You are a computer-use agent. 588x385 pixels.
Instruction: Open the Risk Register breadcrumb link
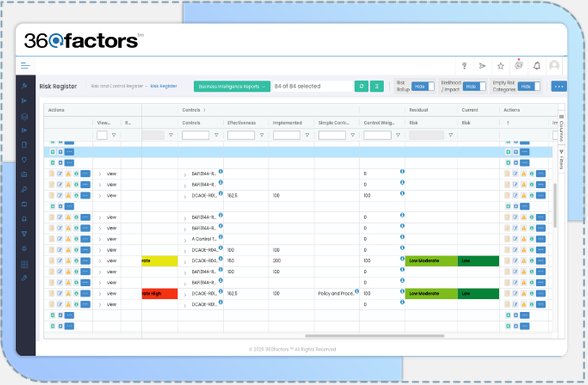click(x=164, y=86)
